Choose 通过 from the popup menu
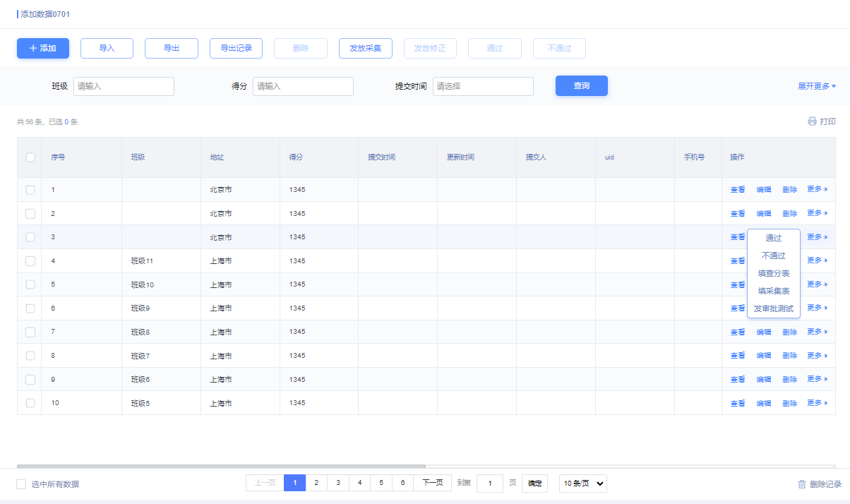Image resolution: width=850 pixels, height=504 pixels. pos(773,238)
